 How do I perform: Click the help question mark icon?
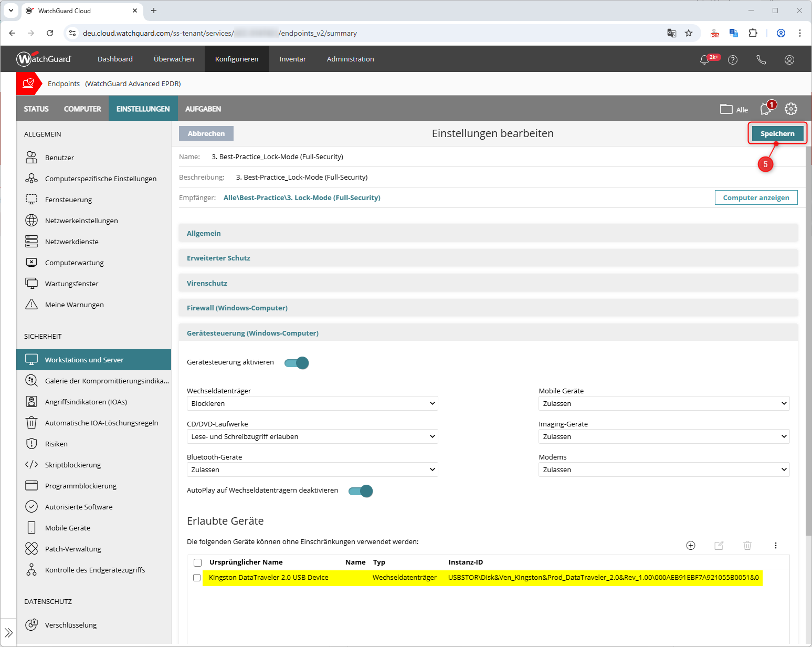coord(733,60)
